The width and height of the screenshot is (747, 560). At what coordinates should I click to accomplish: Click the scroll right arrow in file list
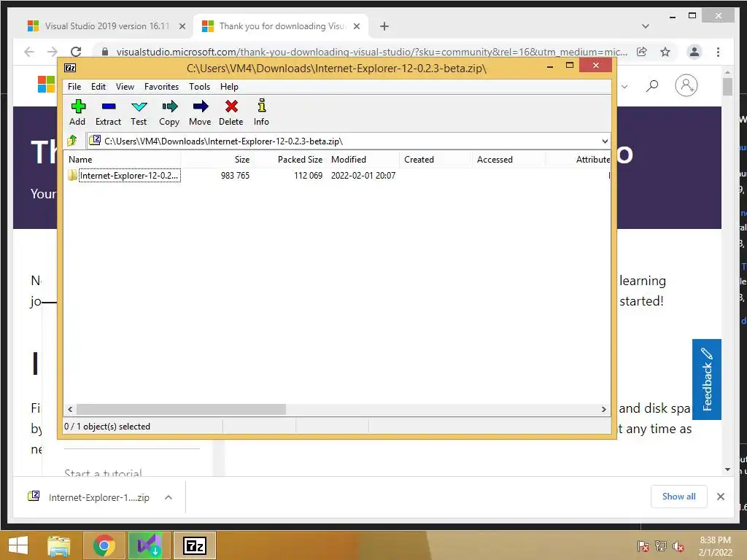[603, 409]
